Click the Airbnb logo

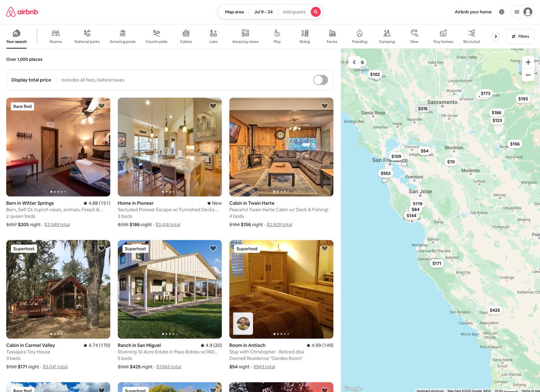(x=22, y=12)
